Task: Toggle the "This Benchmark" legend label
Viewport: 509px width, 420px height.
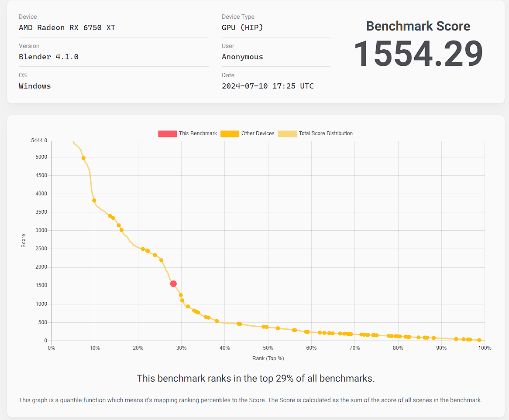Action: click(x=198, y=133)
